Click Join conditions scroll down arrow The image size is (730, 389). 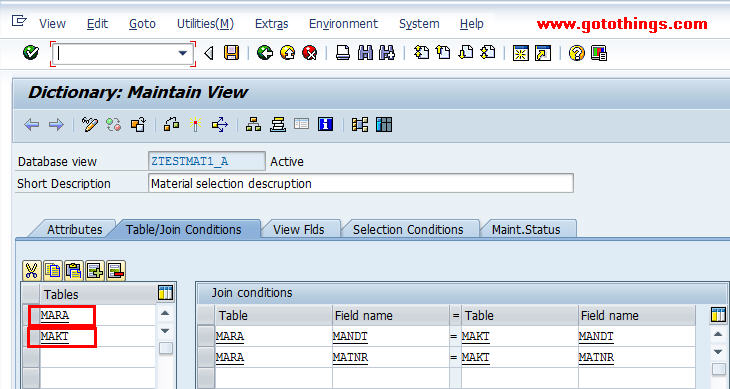pos(718,351)
